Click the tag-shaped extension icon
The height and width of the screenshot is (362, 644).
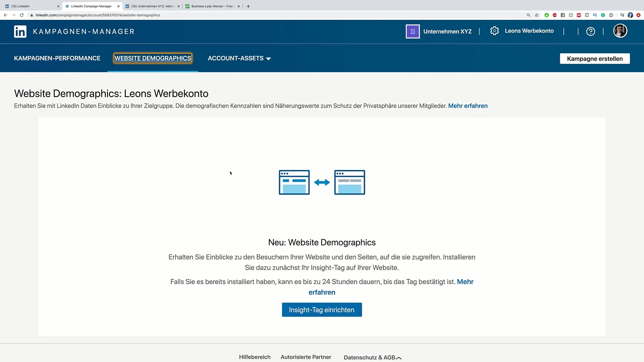tap(587, 15)
